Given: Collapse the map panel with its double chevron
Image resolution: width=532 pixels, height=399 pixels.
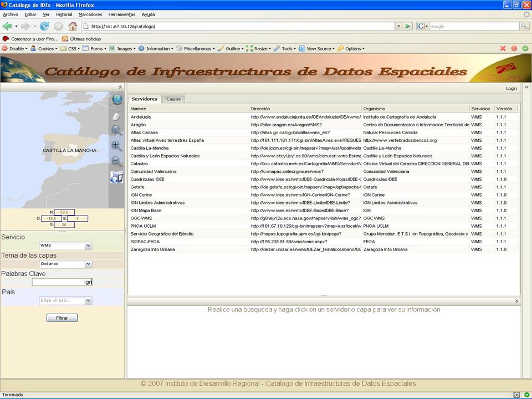Looking at the screenshot, I should tap(120, 87).
